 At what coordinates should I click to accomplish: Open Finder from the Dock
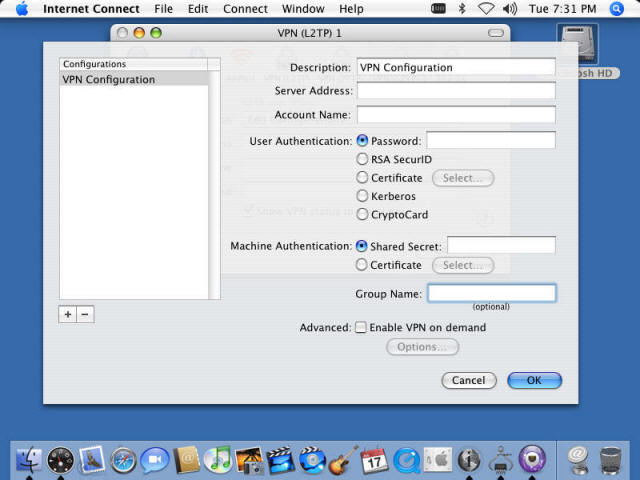coord(29,459)
